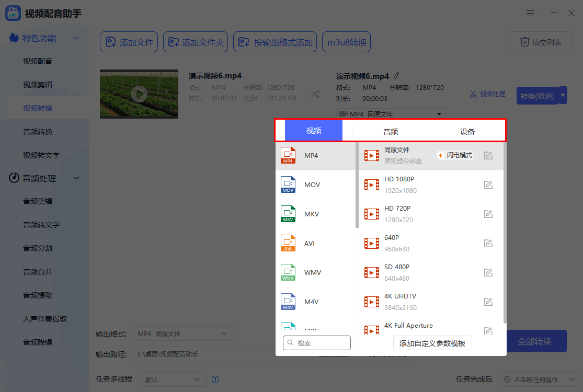This screenshot has height=392, width=583.
Task: Select the MKV format icon
Action: tap(288, 214)
